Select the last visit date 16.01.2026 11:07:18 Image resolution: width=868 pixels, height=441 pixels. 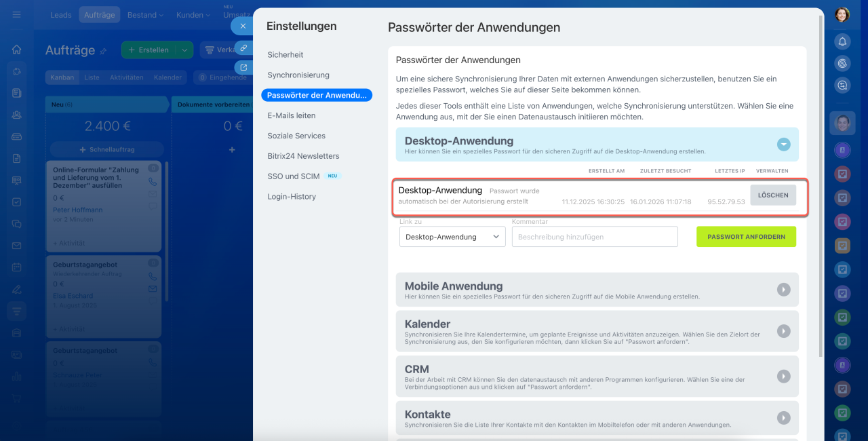tap(661, 202)
